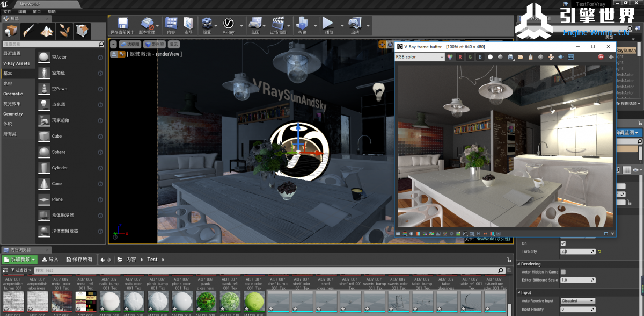Click the 启动 launch toolbar icon
Screen dimensions: 644x316
pyautogui.click(x=354, y=23)
